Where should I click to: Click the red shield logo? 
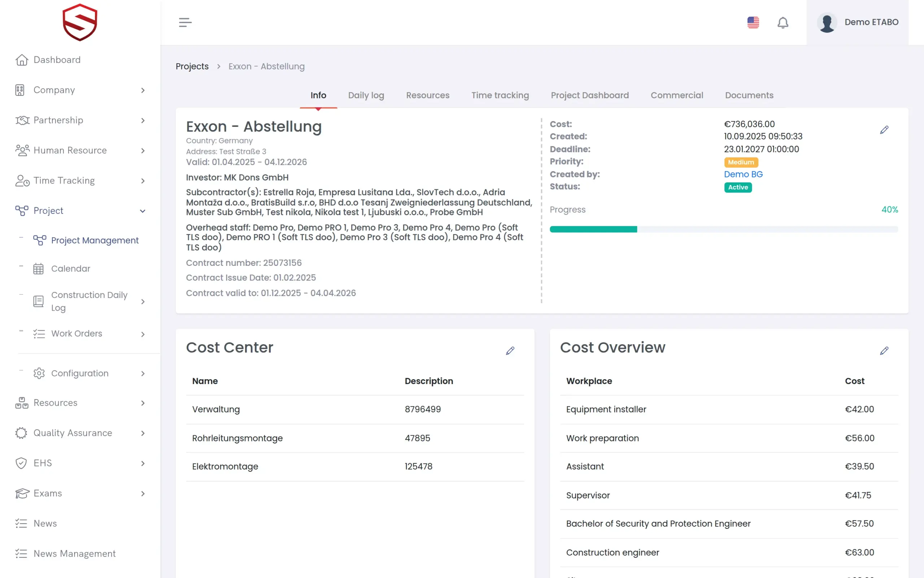pyautogui.click(x=80, y=22)
